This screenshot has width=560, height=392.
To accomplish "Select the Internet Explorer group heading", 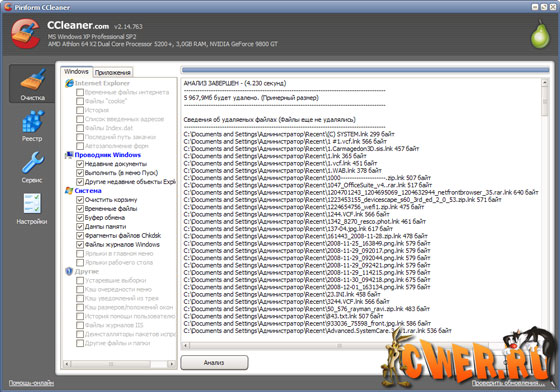I will point(102,83).
